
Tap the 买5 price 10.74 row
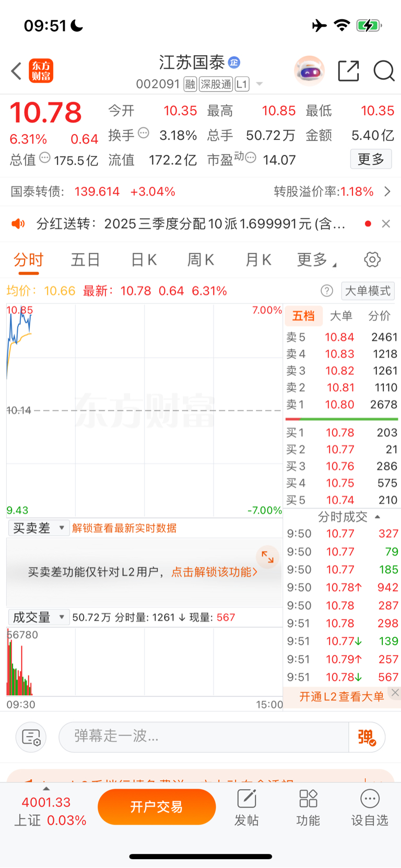pyautogui.click(x=342, y=500)
